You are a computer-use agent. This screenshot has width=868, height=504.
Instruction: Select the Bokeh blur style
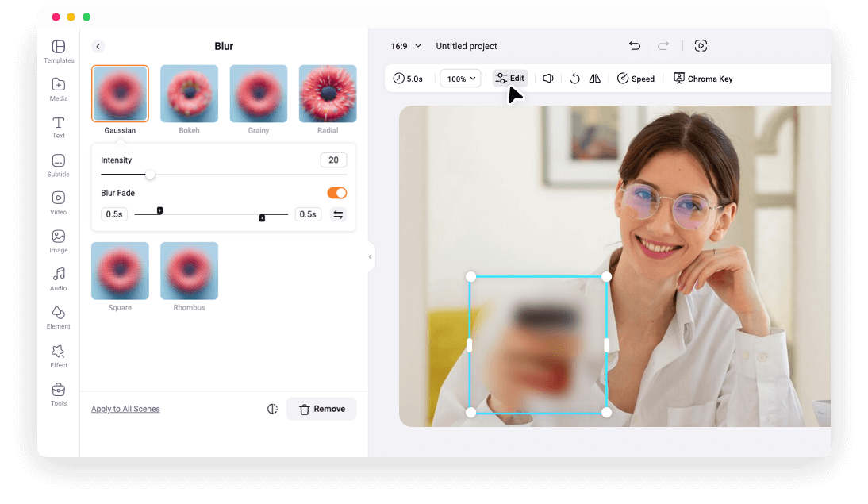pos(190,94)
